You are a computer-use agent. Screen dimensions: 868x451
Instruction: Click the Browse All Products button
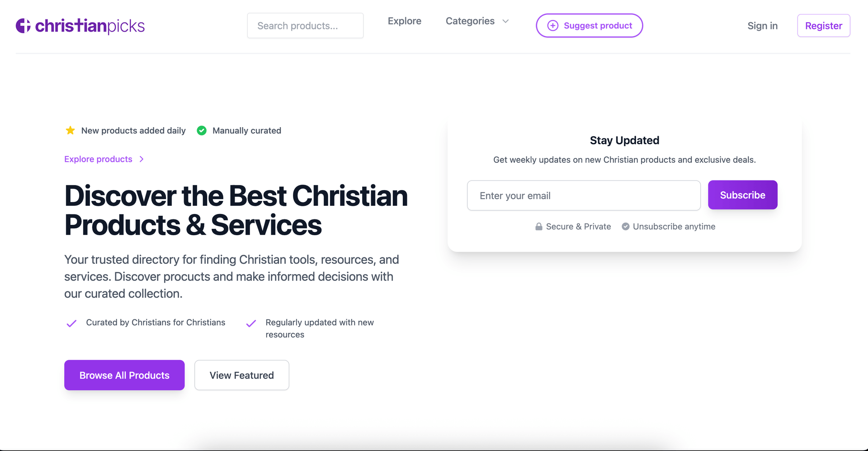click(x=124, y=375)
